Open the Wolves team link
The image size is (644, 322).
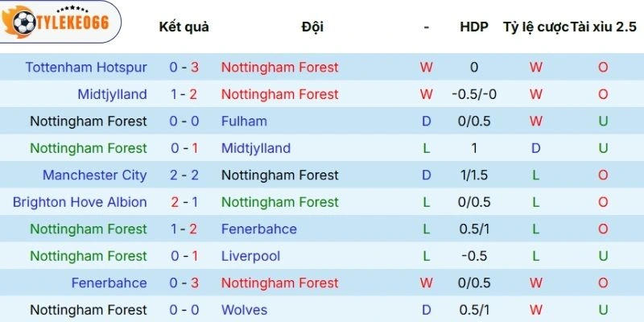point(244,310)
